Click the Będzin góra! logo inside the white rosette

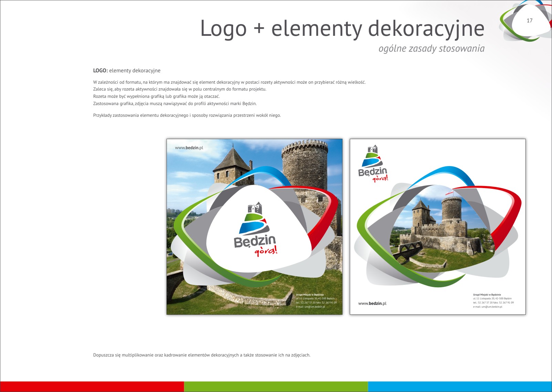click(x=256, y=229)
